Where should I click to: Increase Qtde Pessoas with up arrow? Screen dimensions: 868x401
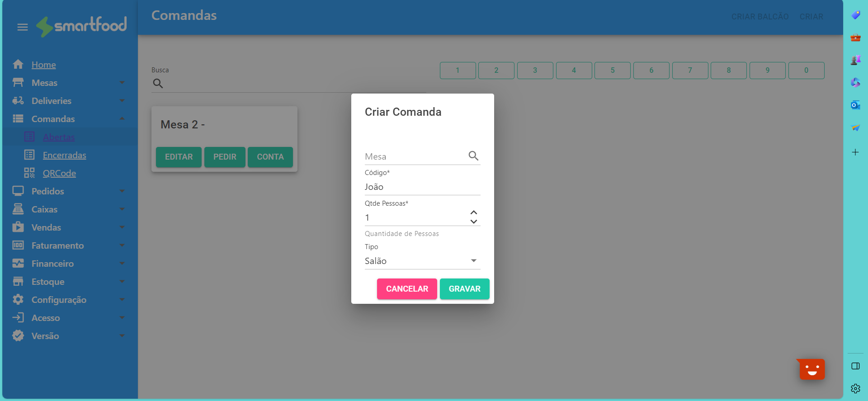click(474, 212)
